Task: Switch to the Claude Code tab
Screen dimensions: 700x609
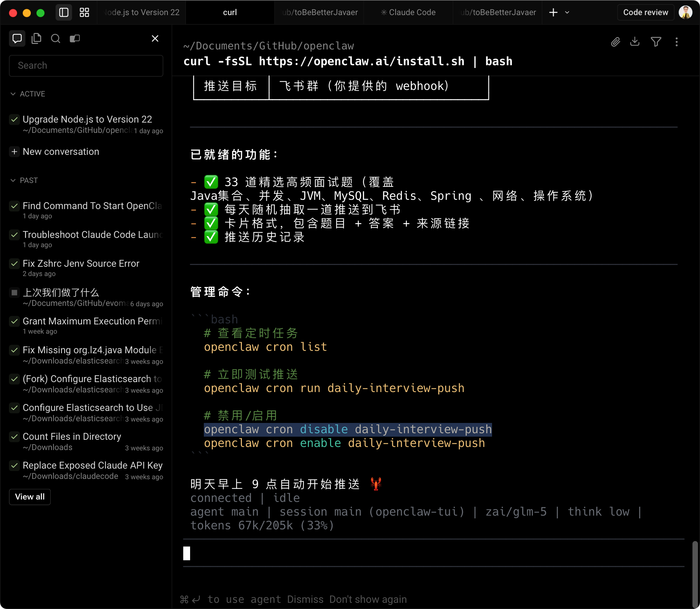Action: click(408, 13)
